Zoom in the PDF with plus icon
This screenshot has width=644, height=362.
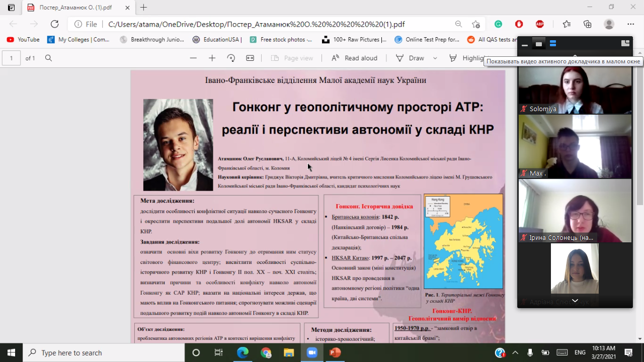tap(212, 58)
